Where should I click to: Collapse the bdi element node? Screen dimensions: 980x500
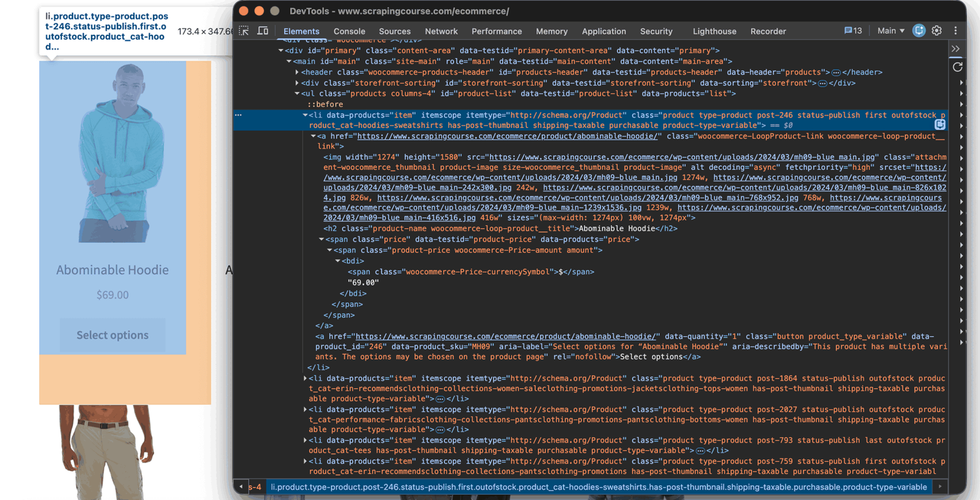[337, 260]
